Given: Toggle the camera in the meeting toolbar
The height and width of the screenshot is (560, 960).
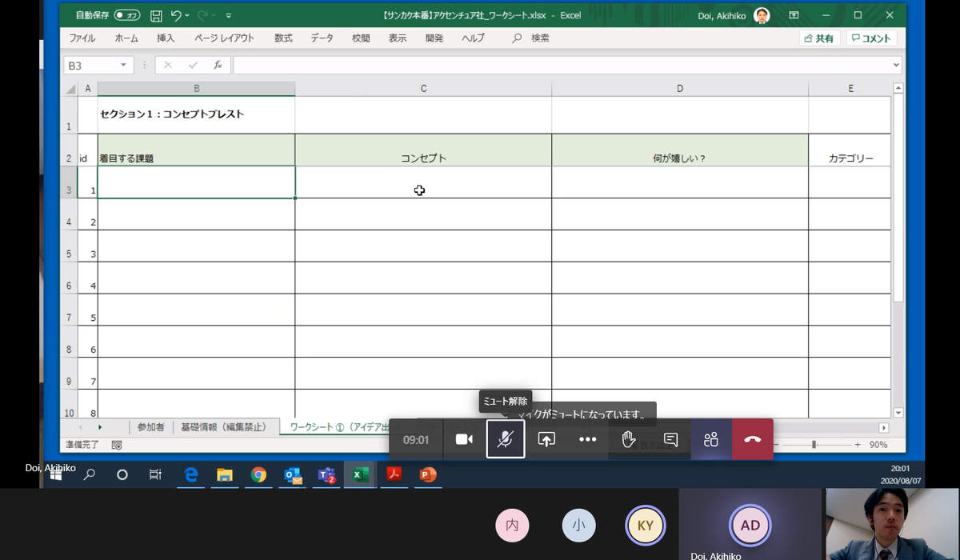Looking at the screenshot, I should [464, 439].
